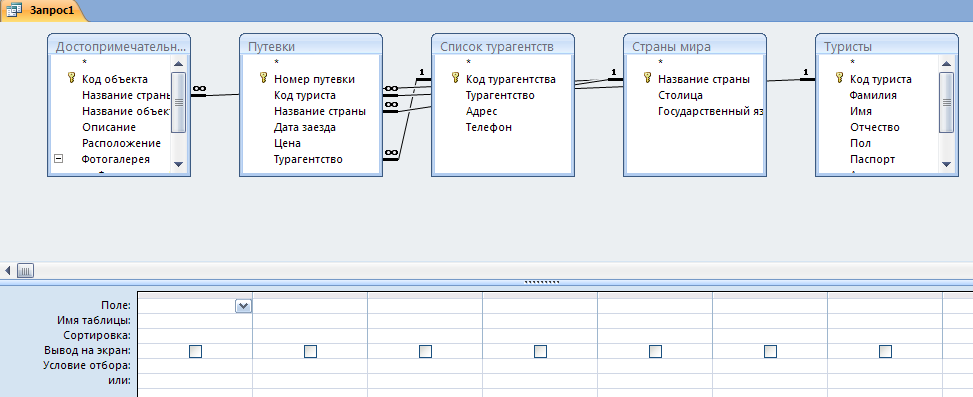
Task: Select Название страны field in Путевки table
Action: tap(320, 112)
